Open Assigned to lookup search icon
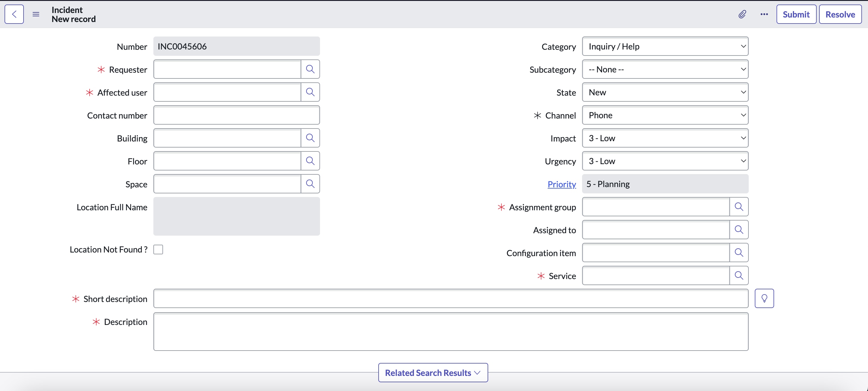The width and height of the screenshot is (868, 391). (x=738, y=230)
